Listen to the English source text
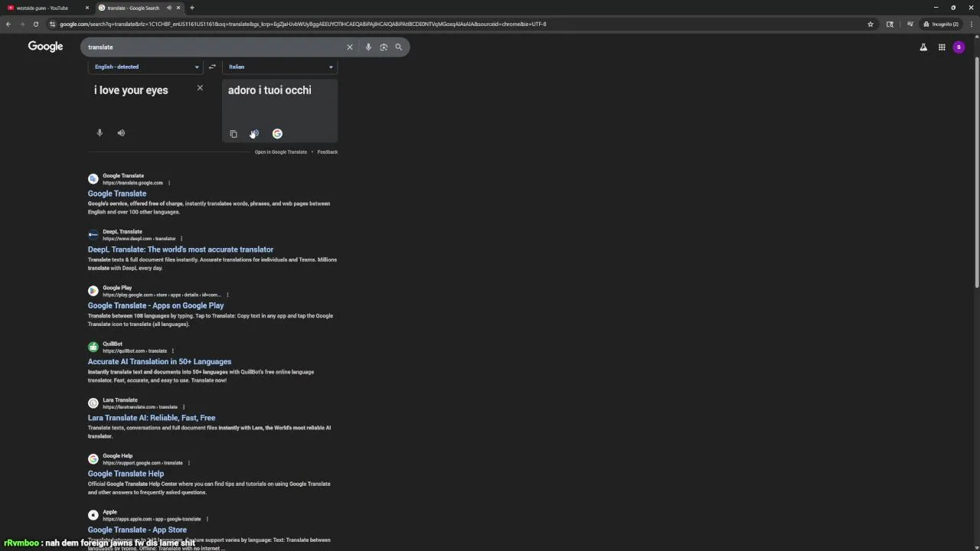This screenshot has width=980, height=551. (121, 133)
